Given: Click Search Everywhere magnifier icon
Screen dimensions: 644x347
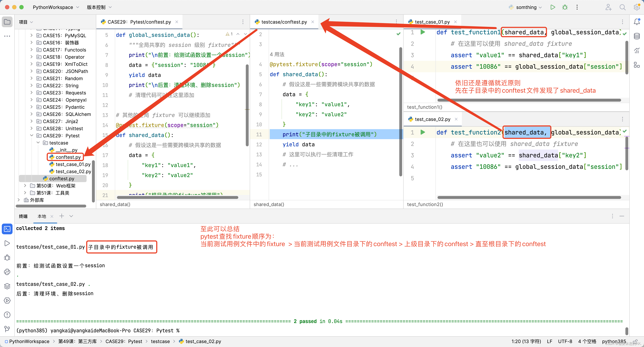Looking at the screenshot, I should pos(622,7).
